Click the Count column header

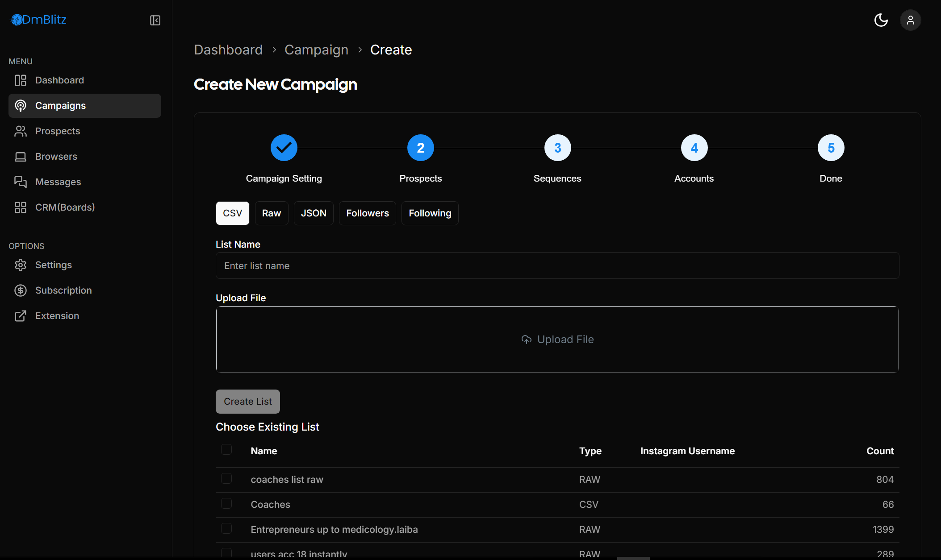(880, 451)
